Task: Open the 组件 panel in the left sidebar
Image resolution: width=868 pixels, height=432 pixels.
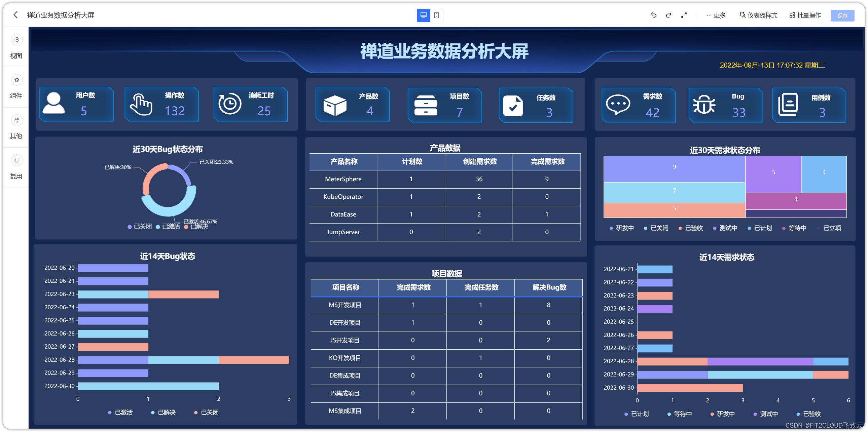Action: [16, 87]
